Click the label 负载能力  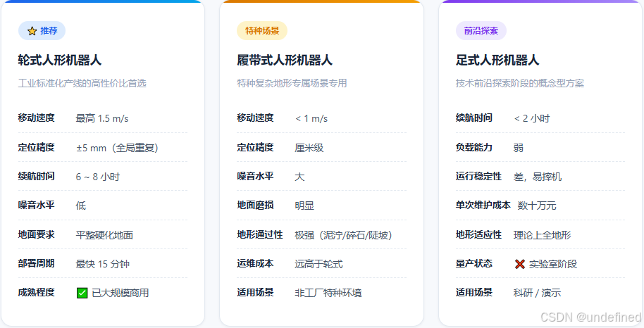[x=474, y=147]
